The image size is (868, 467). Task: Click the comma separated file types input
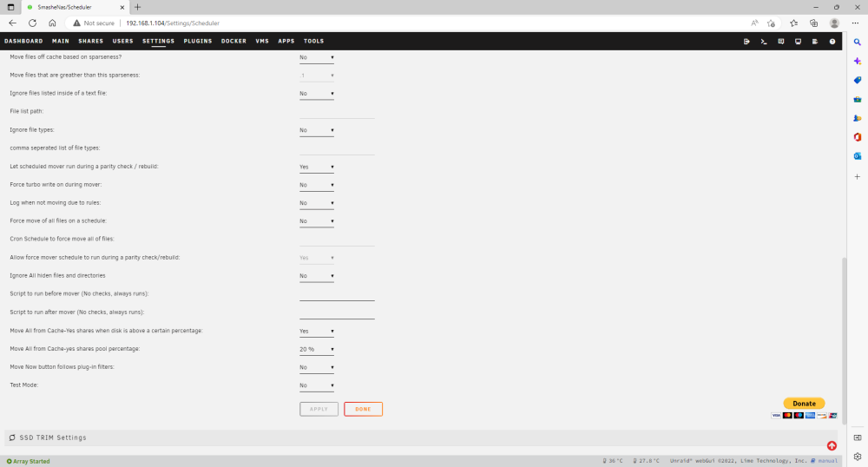[337, 148]
